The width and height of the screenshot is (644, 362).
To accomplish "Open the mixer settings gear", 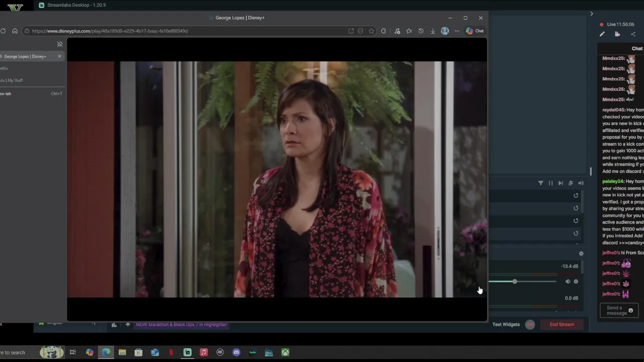I will click(581, 254).
